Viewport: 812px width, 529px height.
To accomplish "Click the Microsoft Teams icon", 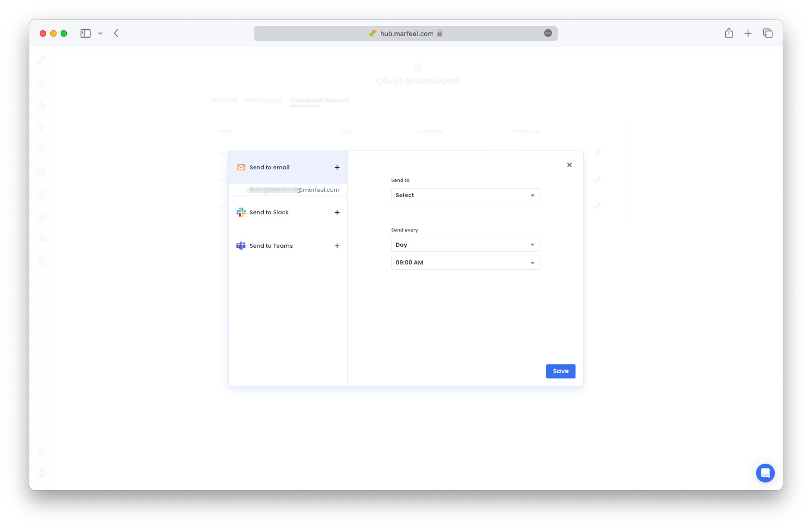I will [241, 246].
